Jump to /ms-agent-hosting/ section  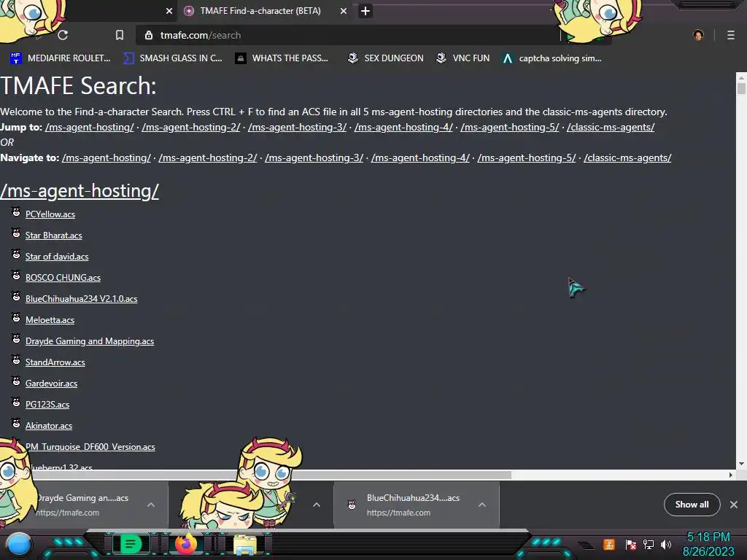pos(90,127)
